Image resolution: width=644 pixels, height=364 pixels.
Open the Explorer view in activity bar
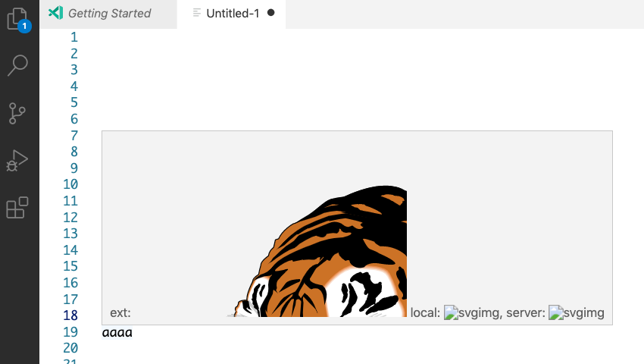[x=17, y=18]
